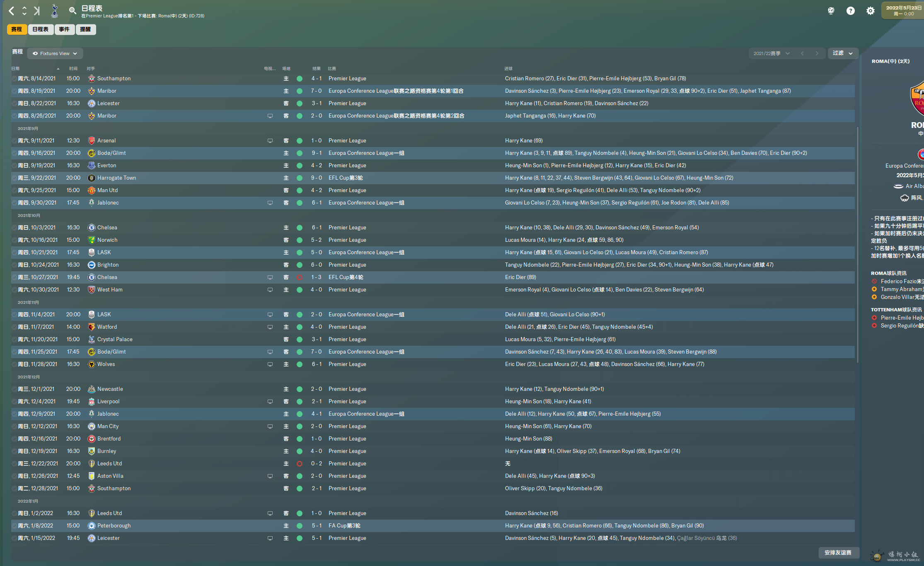Image resolution: width=924 pixels, height=566 pixels.
Task: Click the 安排友谊赛 button
Action: (838, 553)
